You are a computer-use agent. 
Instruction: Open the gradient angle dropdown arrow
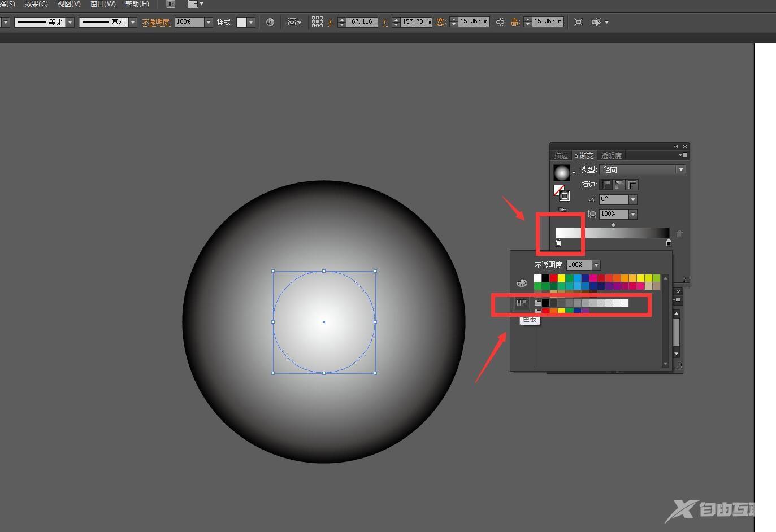pyautogui.click(x=633, y=199)
